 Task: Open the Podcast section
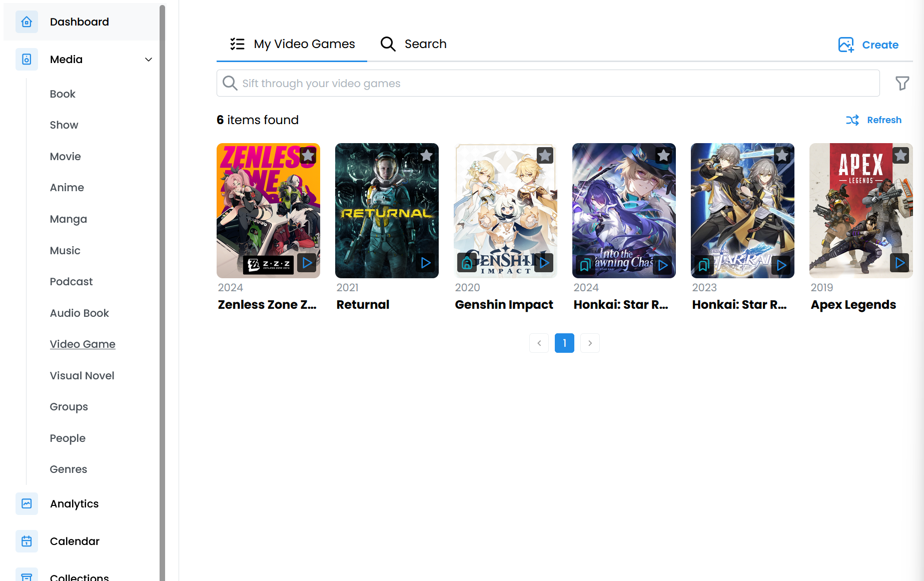(x=71, y=282)
